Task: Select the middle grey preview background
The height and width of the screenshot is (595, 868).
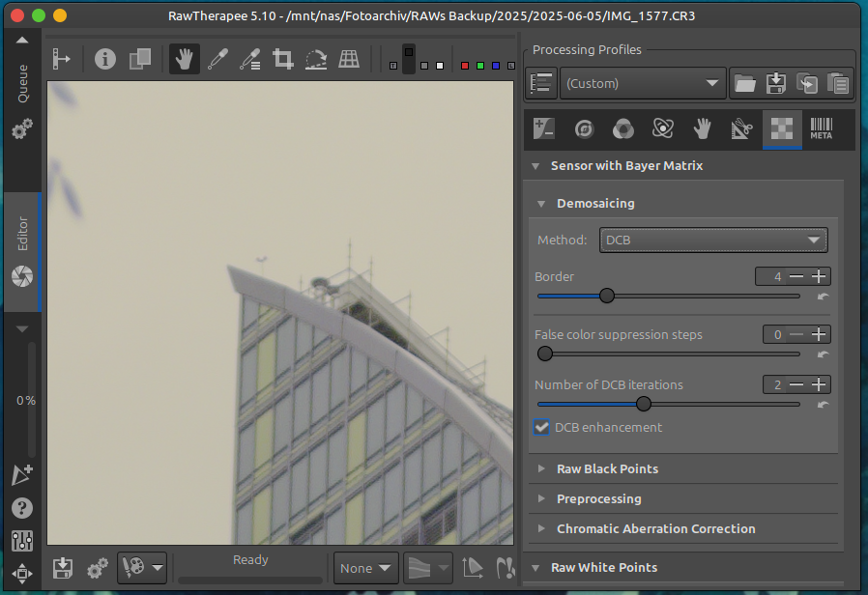Action: [x=424, y=66]
